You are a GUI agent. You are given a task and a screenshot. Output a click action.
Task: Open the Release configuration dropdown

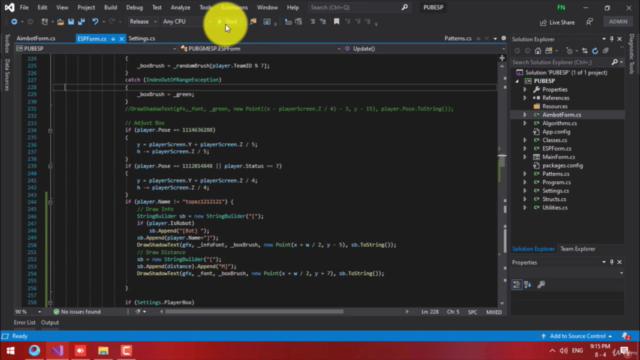[x=143, y=22]
